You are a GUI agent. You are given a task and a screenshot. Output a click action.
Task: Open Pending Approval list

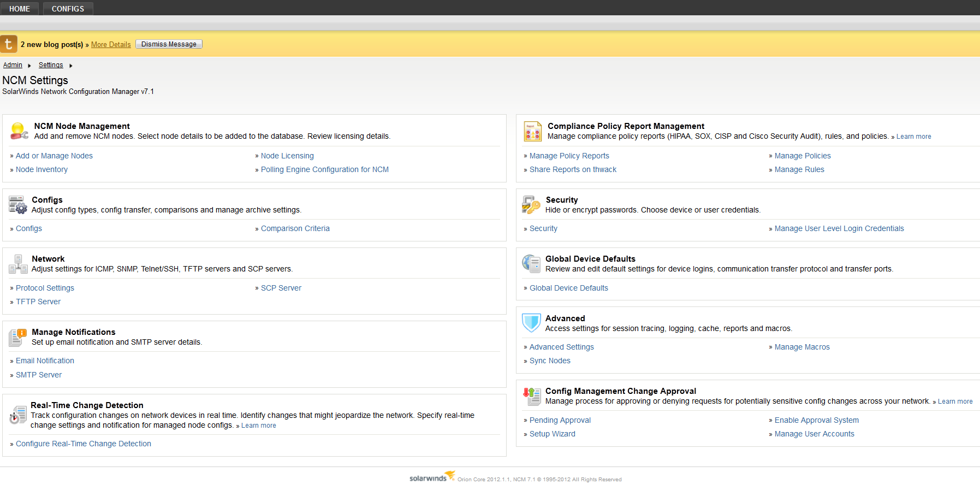560,420
